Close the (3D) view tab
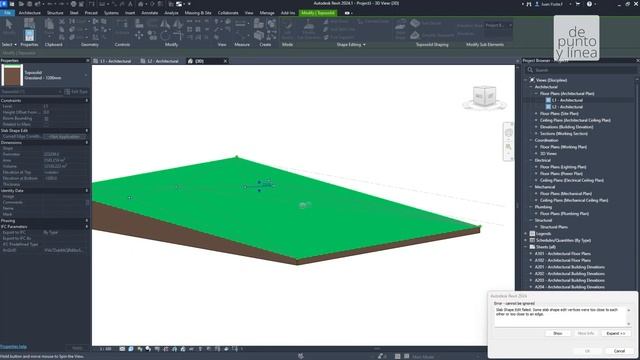 coord(225,61)
